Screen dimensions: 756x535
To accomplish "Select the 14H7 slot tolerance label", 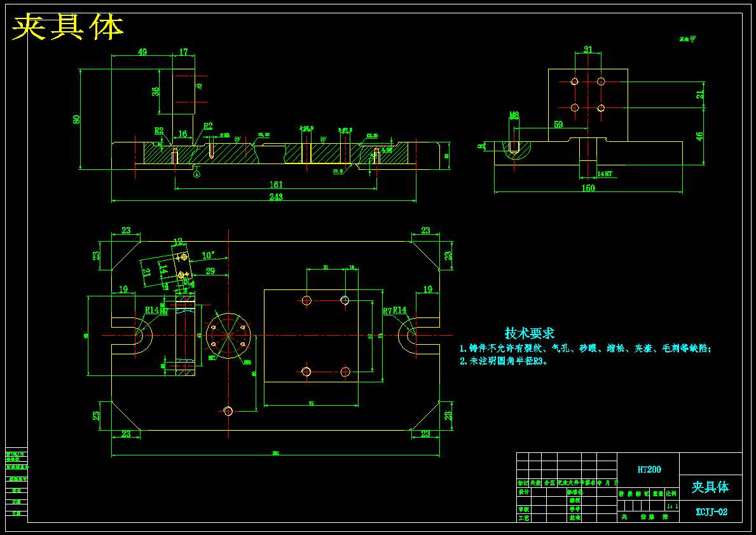I will (605, 174).
